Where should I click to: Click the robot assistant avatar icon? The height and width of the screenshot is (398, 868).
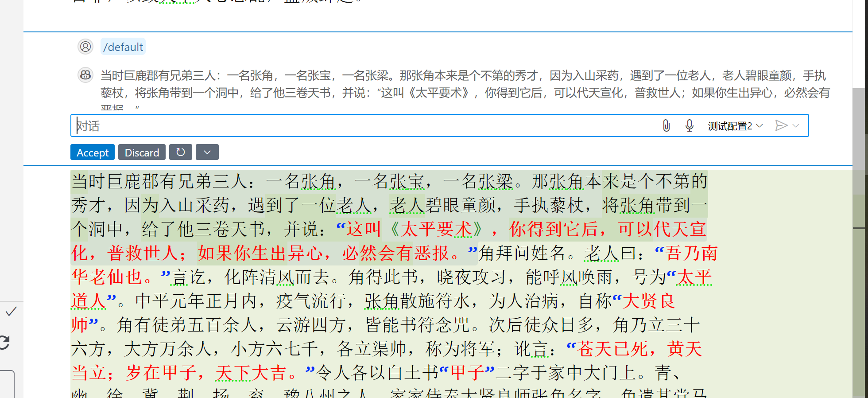click(85, 75)
